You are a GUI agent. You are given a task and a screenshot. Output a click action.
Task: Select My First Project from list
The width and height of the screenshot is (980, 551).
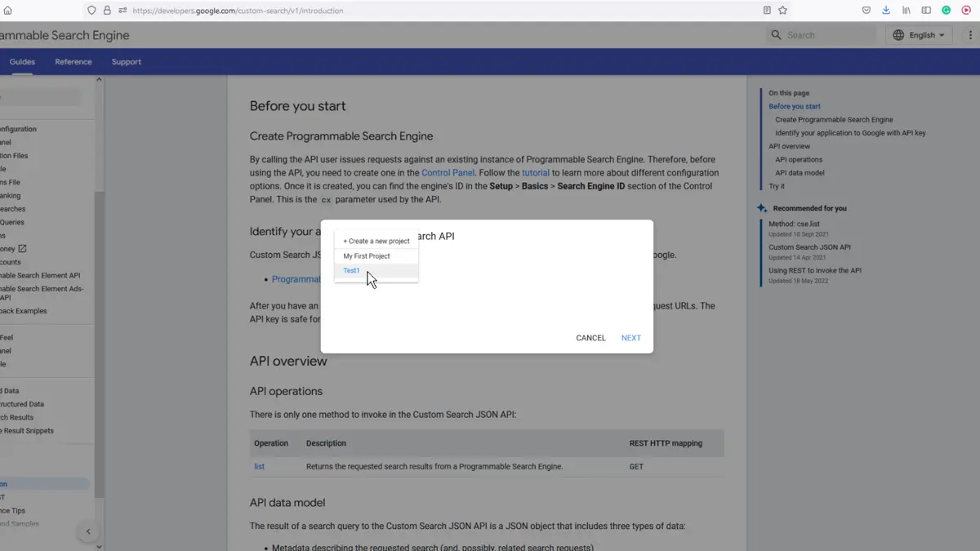click(376, 256)
